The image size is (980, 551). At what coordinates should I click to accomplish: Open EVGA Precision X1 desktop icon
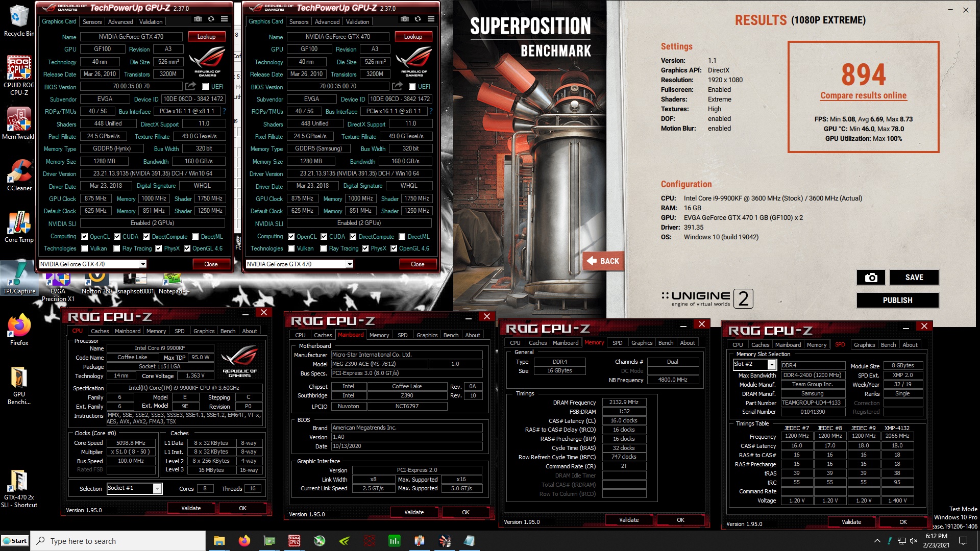(x=58, y=287)
